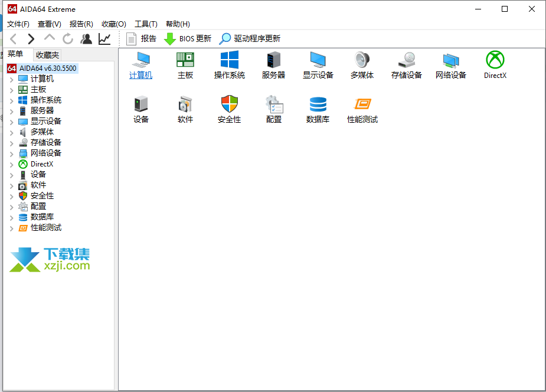Click the user profile icon in toolbar
546x392 pixels.
tap(86, 38)
